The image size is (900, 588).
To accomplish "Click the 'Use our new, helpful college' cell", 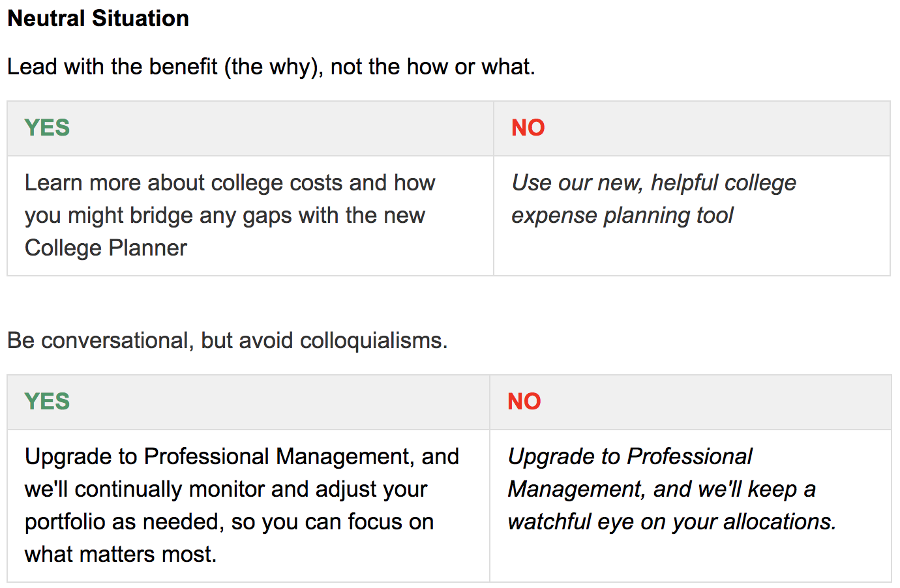I will tap(692, 216).
